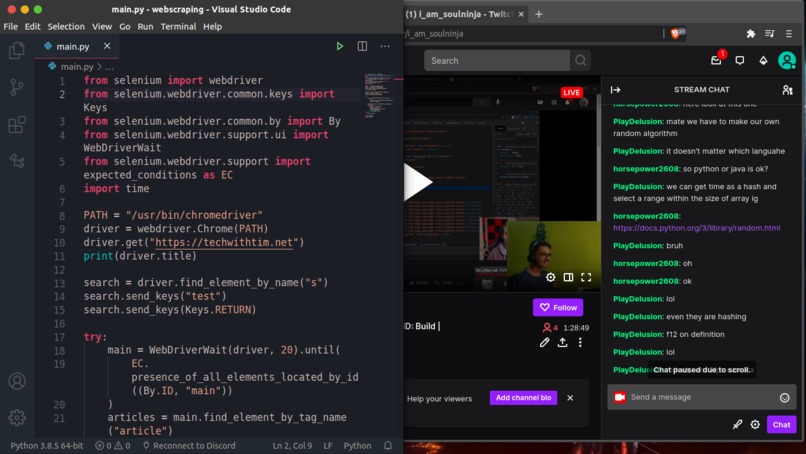This screenshot has width=806, height=454.
Task: Open chat settings gear
Action: 755,425
